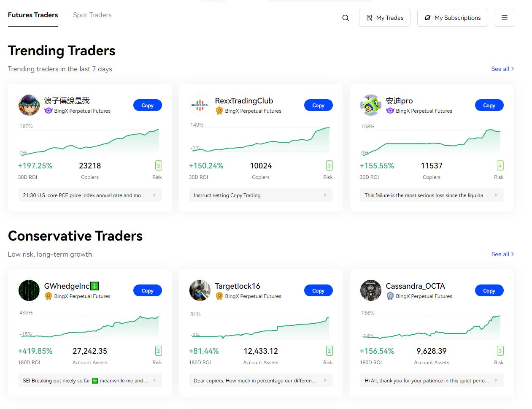Expand the U.S. core PCE price index post
Viewport: 532px width, 409px height.
tap(90, 195)
